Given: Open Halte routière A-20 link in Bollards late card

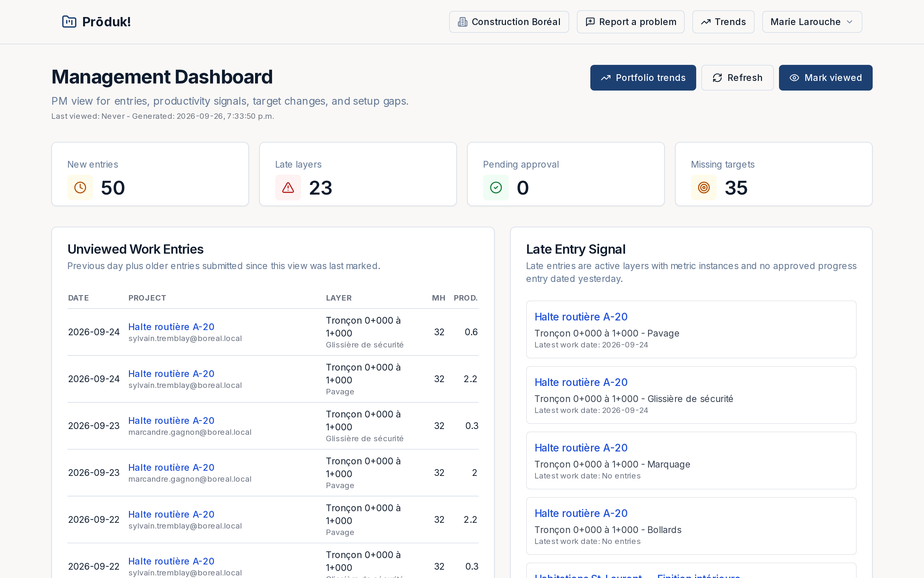Looking at the screenshot, I should point(581,513).
